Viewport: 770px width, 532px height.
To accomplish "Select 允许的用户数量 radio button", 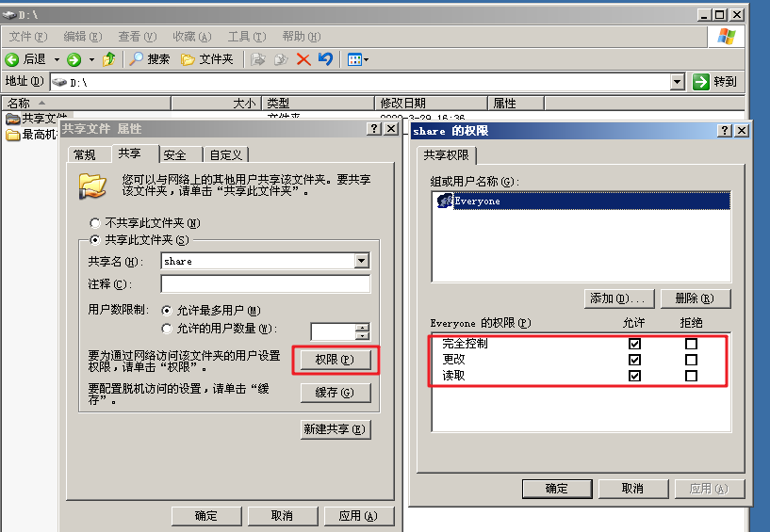I will point(167,329).
